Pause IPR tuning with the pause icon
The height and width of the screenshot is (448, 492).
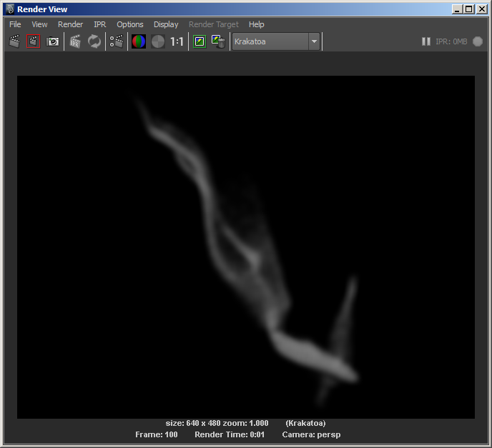(x=425, y=41)
